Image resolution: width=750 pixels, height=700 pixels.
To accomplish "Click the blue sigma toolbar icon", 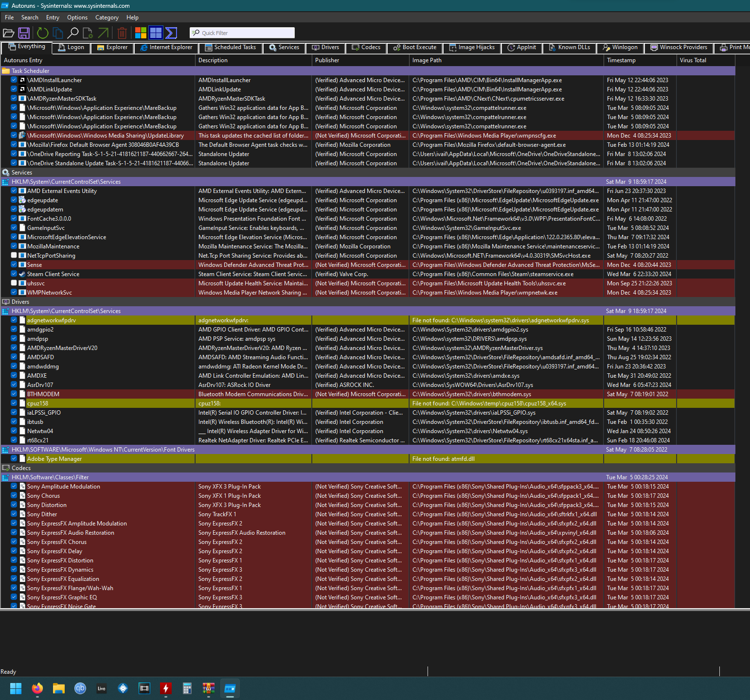I will pyautogui.click(x=171, y=33).
